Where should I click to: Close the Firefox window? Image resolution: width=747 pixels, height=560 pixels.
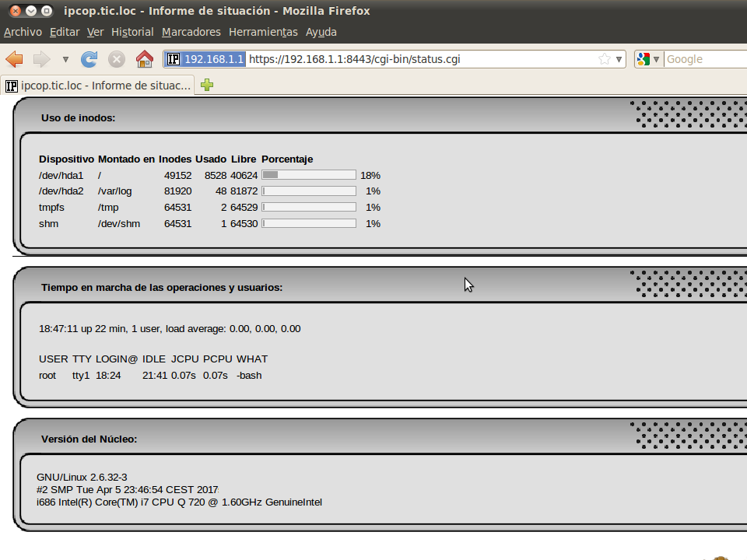point(15,11)
